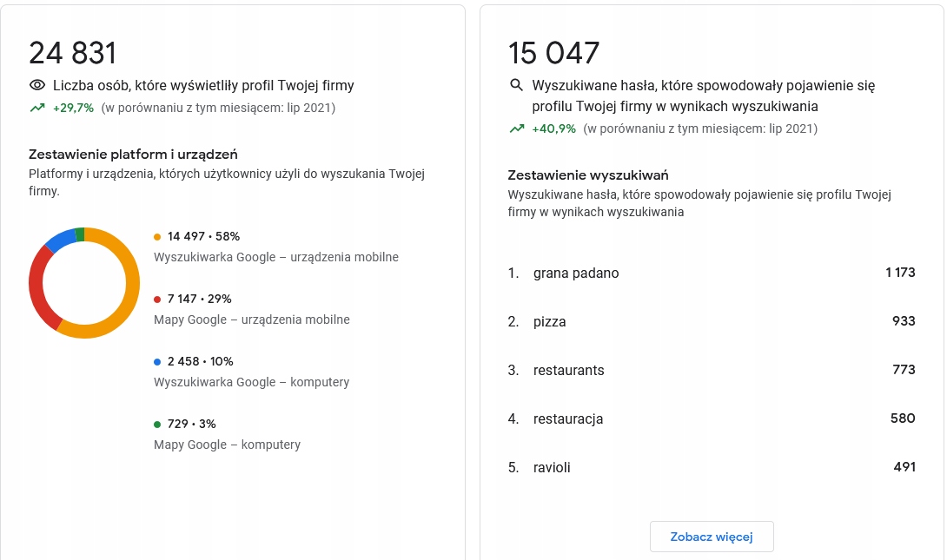Click the magnifying glass search icon
The image size is (947, 560).
[516, 85]
